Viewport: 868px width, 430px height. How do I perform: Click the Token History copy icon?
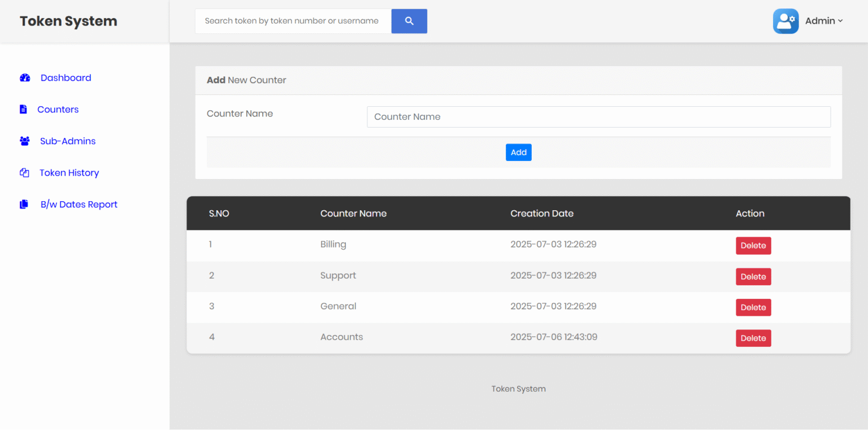(24, 172)
